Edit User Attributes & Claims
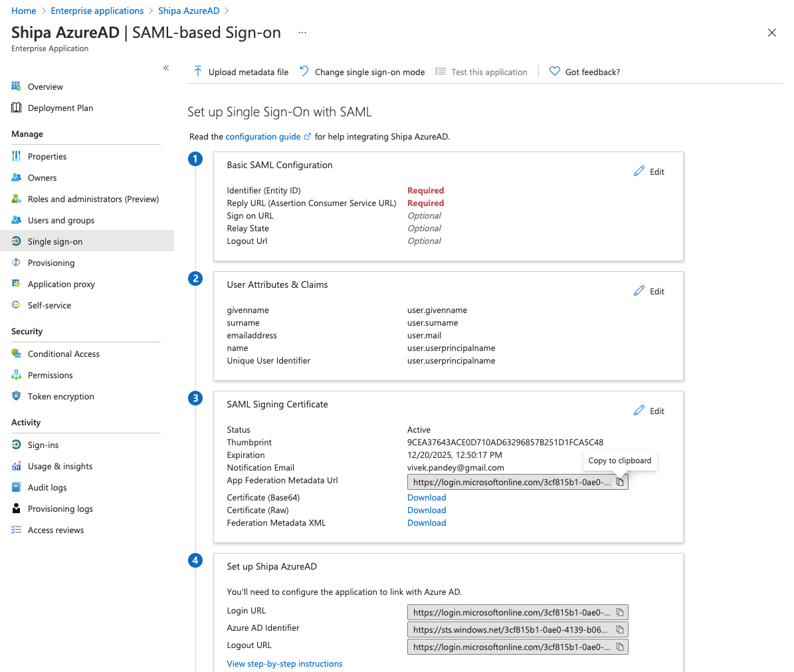The height and width of the screenshot is (672, 794). coord(649,291)
